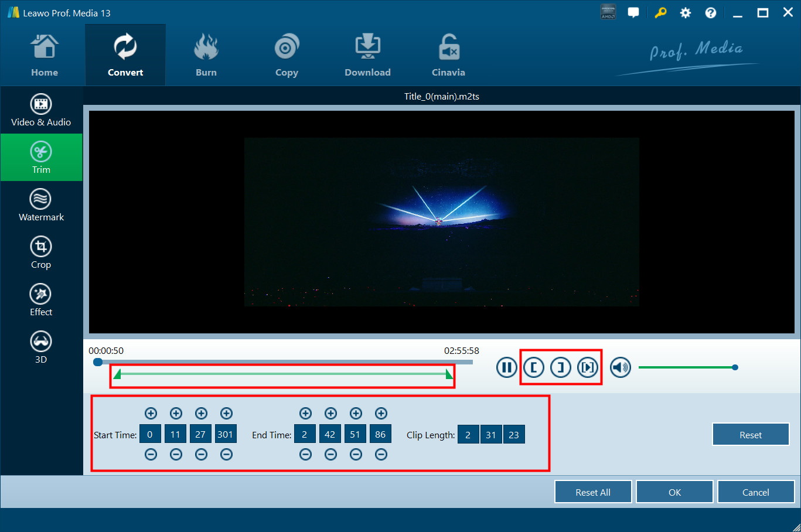Viewport: 801px width, 532px height.
Task: Click the Start Time minutes field showing 11
Action: click(x=175, y=434)
